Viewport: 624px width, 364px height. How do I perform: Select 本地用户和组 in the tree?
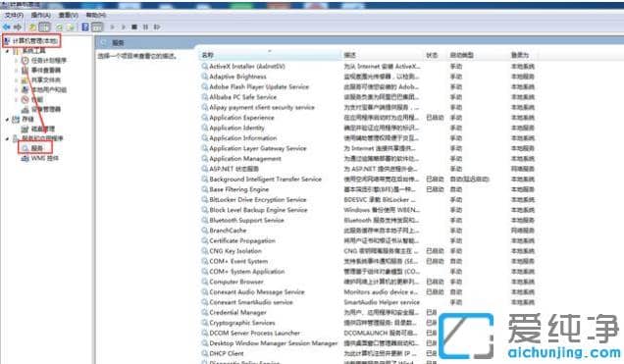coord(49,89)
